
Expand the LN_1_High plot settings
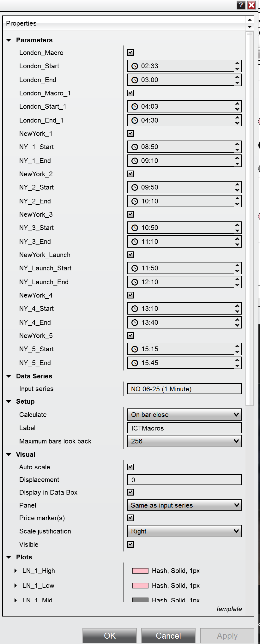click(x=15, y=570)
